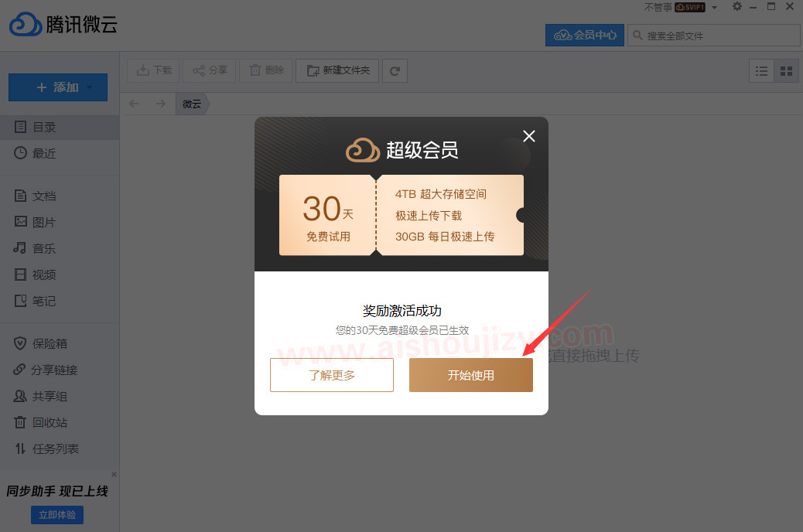Switch to grid thumbnail view
The height and width of the screenshot is (532, 803).
(x=786, y=71)
